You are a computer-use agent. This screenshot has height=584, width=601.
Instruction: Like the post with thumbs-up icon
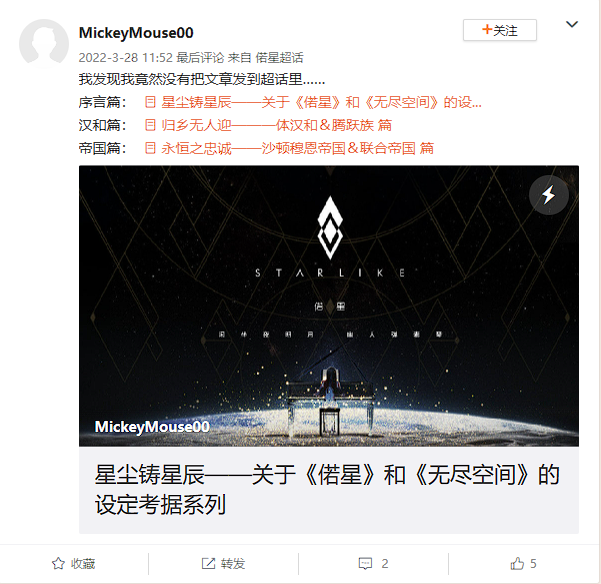pyautogui.click(x=517, y=563)
